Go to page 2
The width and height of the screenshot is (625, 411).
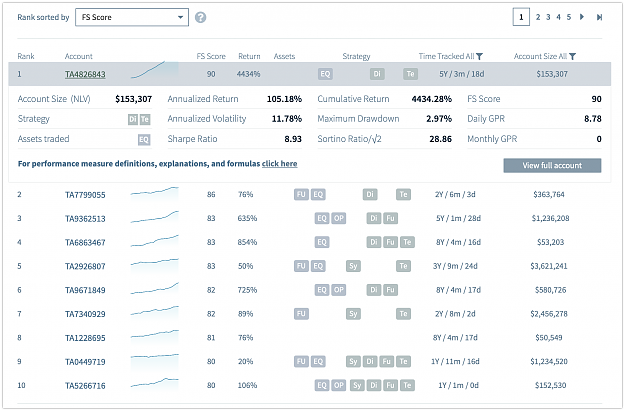tap(538, 17)
